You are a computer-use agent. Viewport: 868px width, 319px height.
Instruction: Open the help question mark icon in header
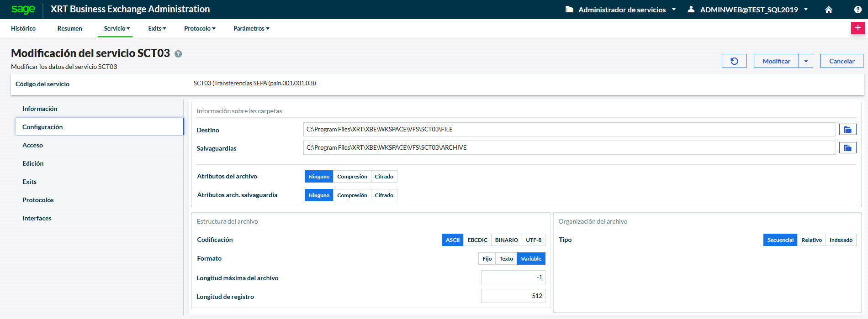pyautogui.click(x=857, y=10)
